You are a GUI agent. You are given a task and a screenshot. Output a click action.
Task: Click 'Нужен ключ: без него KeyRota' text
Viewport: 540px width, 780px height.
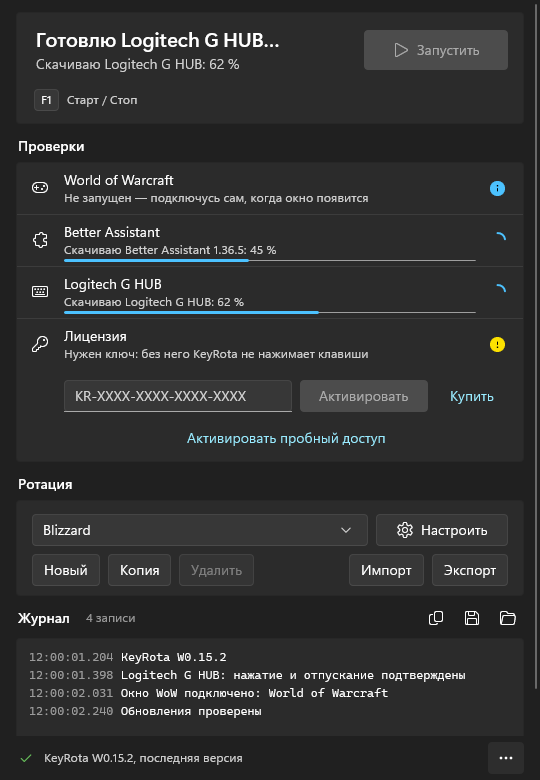[216, 354]
